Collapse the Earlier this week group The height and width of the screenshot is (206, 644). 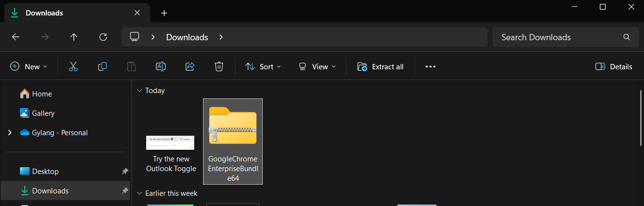[140, 193]
